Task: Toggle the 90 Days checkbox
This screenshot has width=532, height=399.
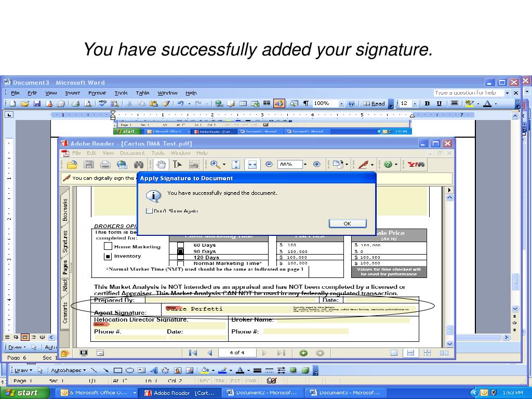Action: coord(180,251)
